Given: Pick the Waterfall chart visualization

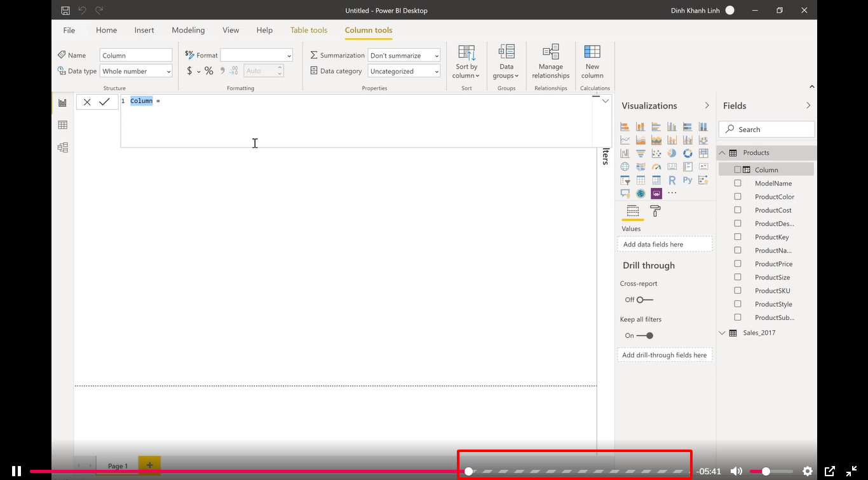Looking at the screenshot, I should pos(625,153).
